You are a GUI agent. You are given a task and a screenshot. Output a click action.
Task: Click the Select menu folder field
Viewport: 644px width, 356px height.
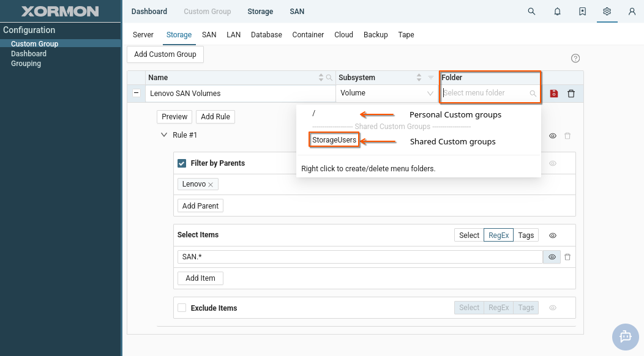point(485,94)
